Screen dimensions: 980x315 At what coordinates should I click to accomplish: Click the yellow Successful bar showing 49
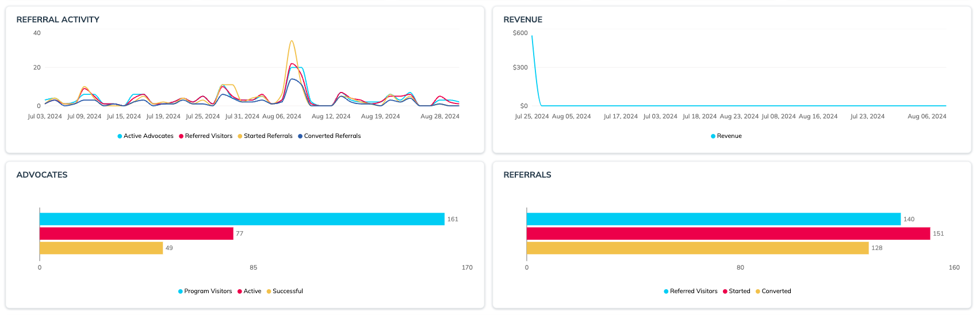click(101, 248)
